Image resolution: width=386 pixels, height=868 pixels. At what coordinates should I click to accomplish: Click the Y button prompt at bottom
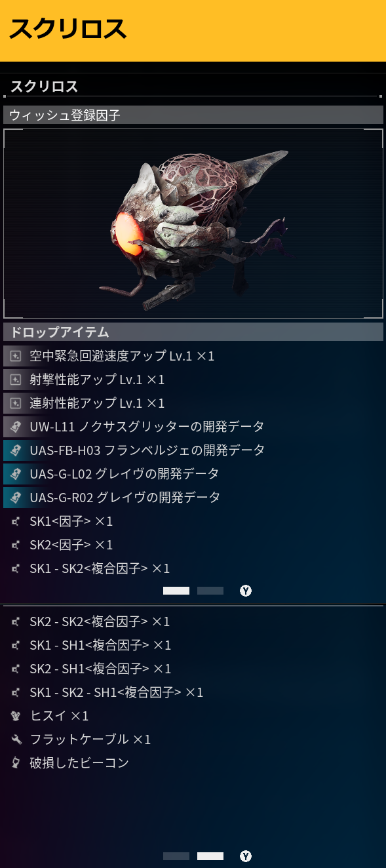[x=246, y=856]
